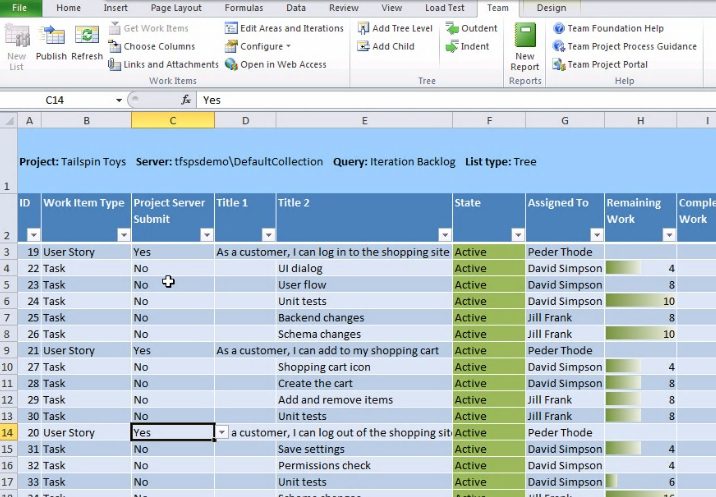Open Remaining Work filter dropdown
This screenshot has height=497, width=716.
coord(669,235)
